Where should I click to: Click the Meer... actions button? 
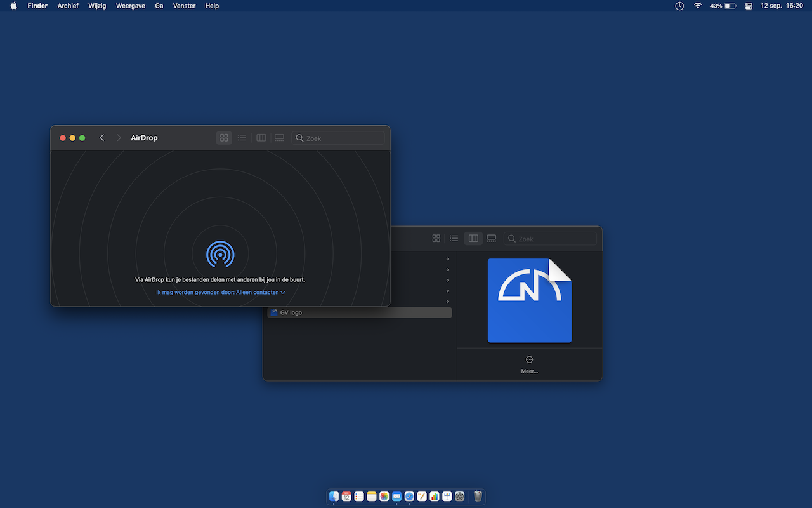click(x=530, y=364)
